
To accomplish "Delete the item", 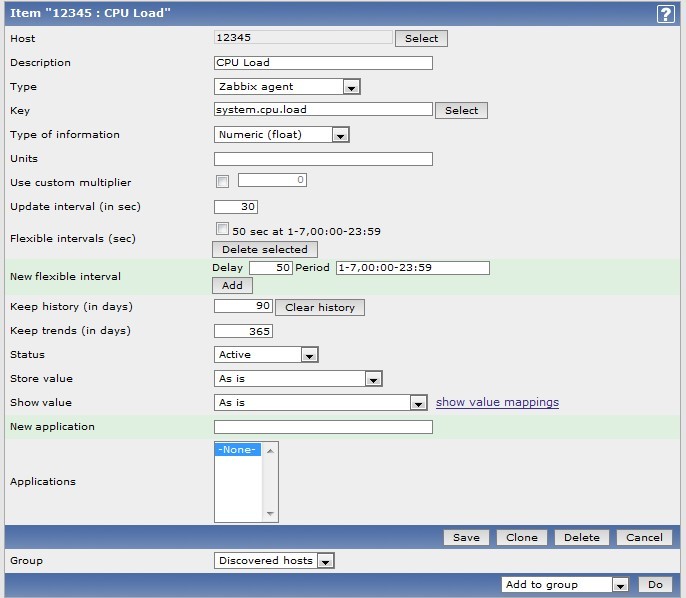I will coord(581,538).
